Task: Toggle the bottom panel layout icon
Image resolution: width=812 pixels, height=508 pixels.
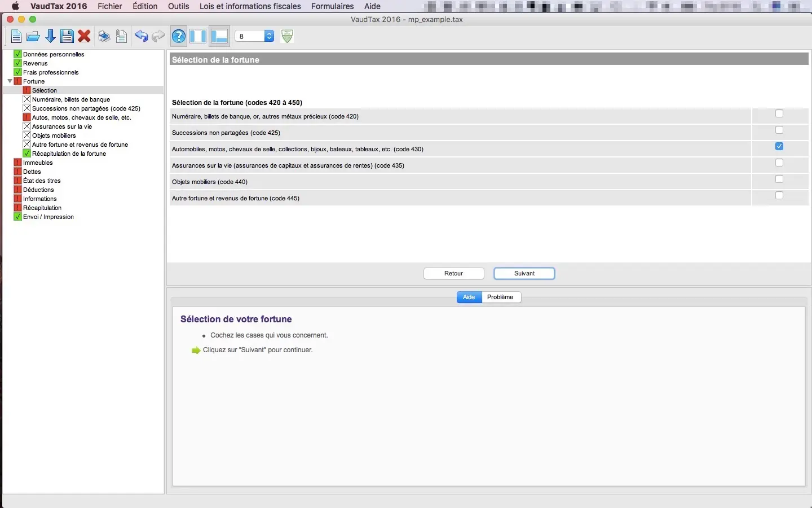Action: [219, 37]
